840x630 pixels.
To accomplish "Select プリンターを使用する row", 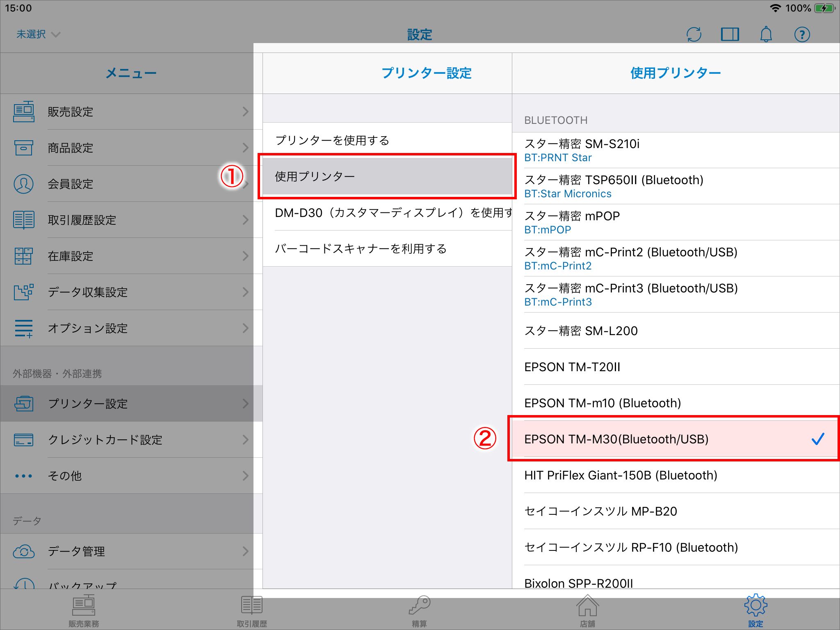I will click(387, 140).
